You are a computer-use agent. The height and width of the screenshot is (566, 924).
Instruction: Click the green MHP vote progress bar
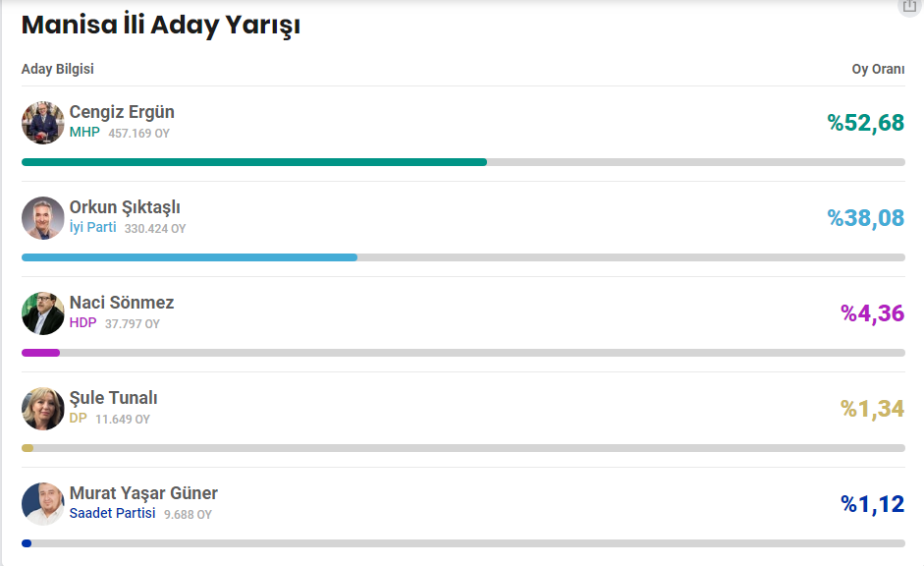[x=254, y=162]
